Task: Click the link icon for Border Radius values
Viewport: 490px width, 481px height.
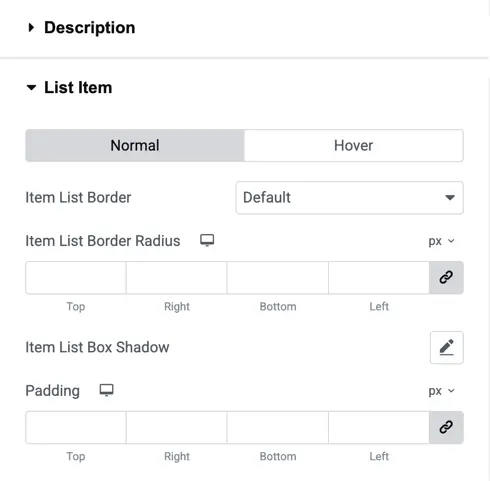Action: (x=446, y=277)
